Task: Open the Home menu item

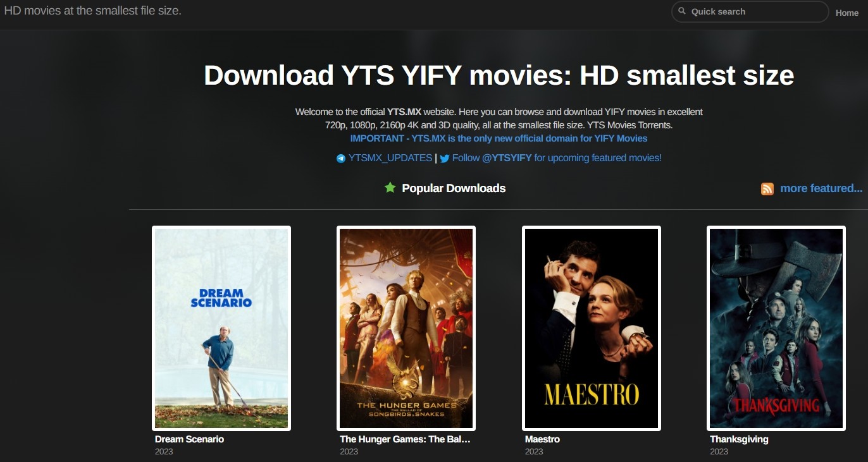Action: coord(847,13)
